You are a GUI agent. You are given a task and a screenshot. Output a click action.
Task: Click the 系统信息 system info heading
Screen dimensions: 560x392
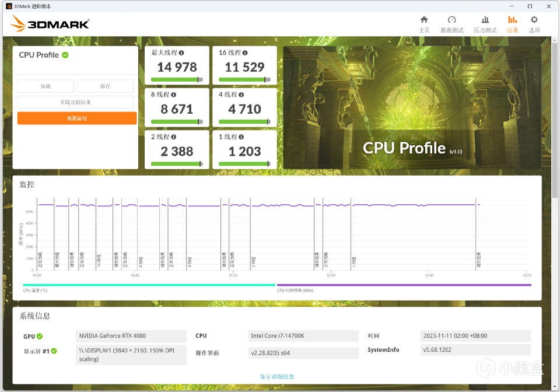34,316
